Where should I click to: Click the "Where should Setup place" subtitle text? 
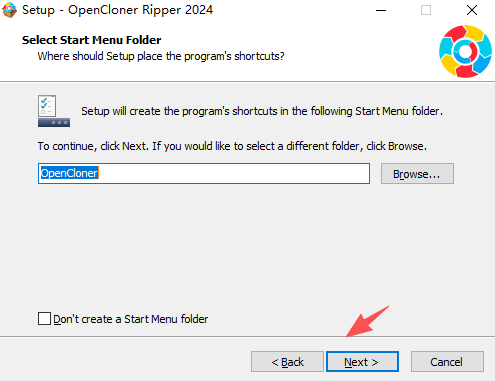[x=161, y=56]
